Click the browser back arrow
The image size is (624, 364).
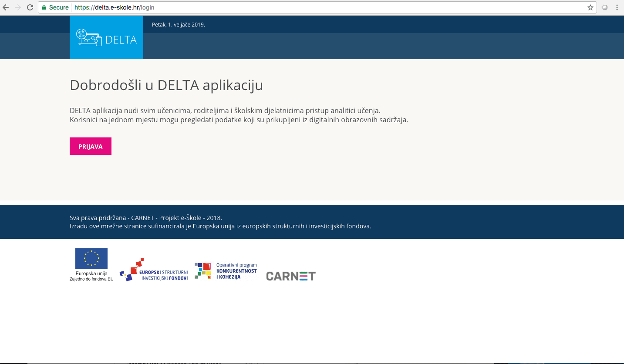point(6,7)
